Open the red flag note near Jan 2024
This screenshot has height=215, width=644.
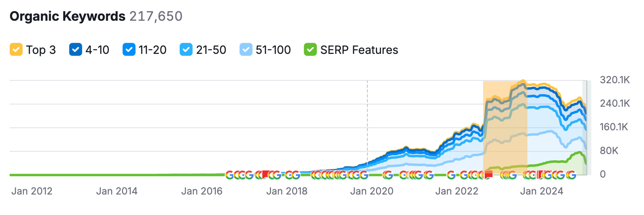pyautogui.click(x=541, y=174)
